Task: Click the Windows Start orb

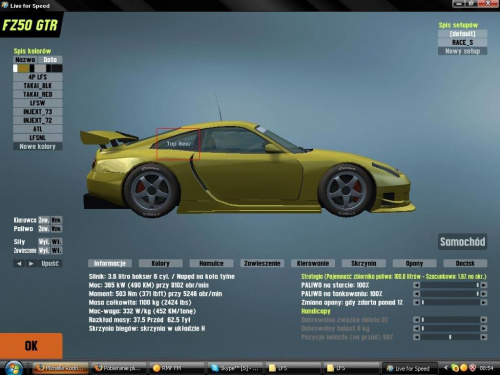Action: point(14,368)
